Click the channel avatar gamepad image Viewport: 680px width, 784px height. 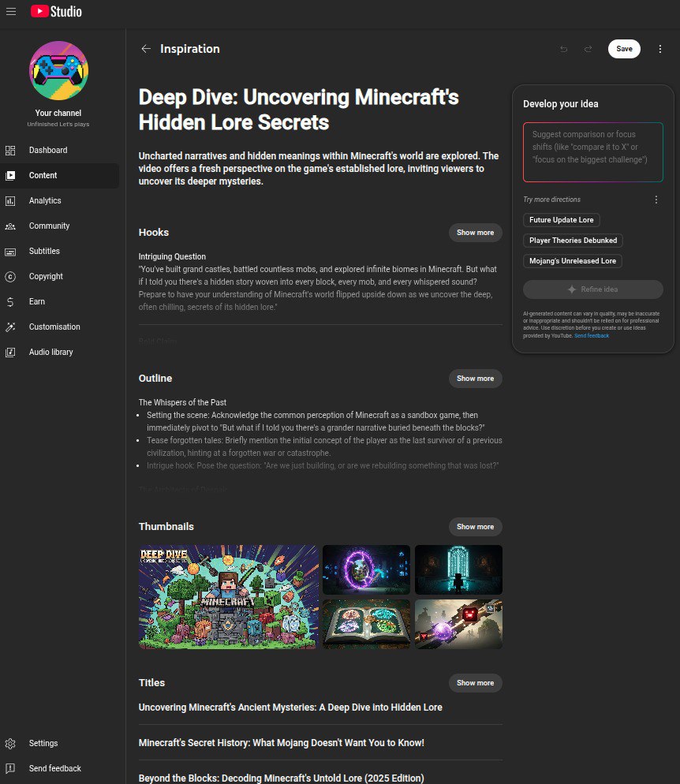(x=58, y=70)
